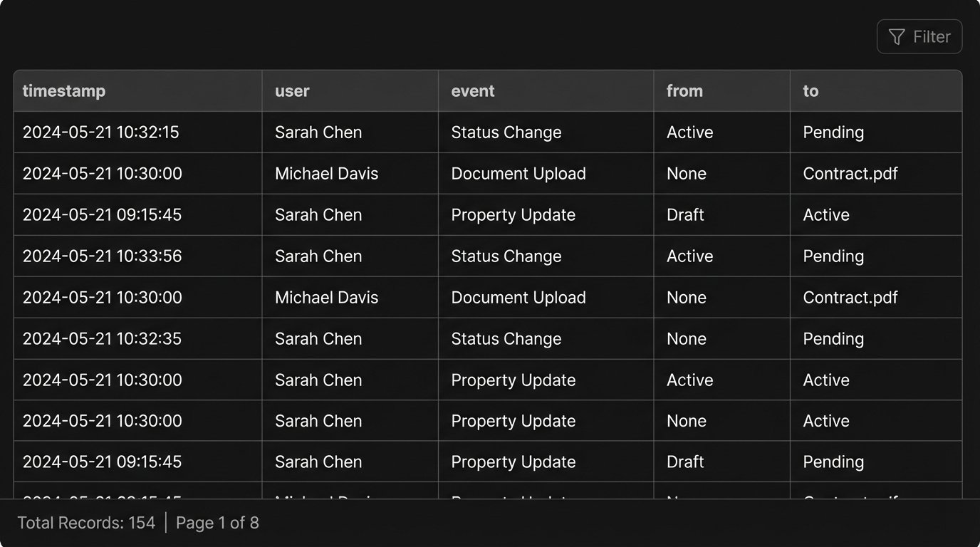Select Sarah Chen in the 10:33:56 row
The width and height of the screenshot is (980, 547).
click(x=318, y=256)
